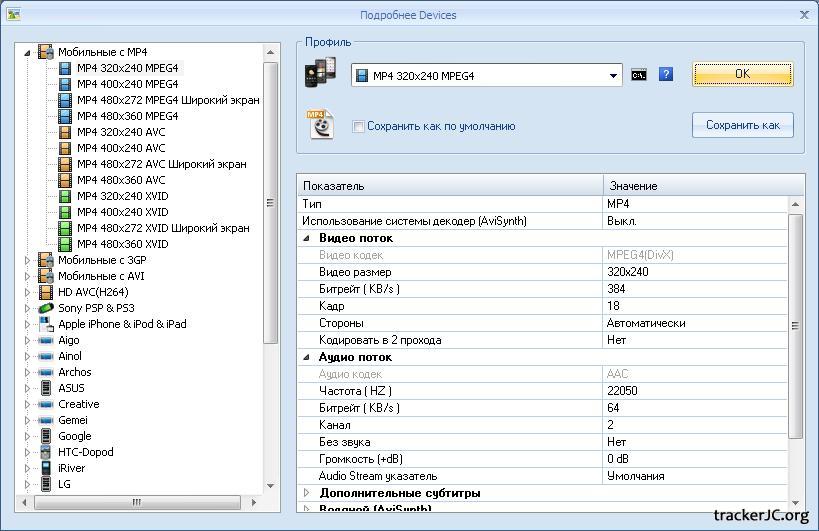Viewport: 819px width, 531px height.
Task: Expand the 'Мобильные с 3GP' tree node
Action: click(x=28, y=260)
